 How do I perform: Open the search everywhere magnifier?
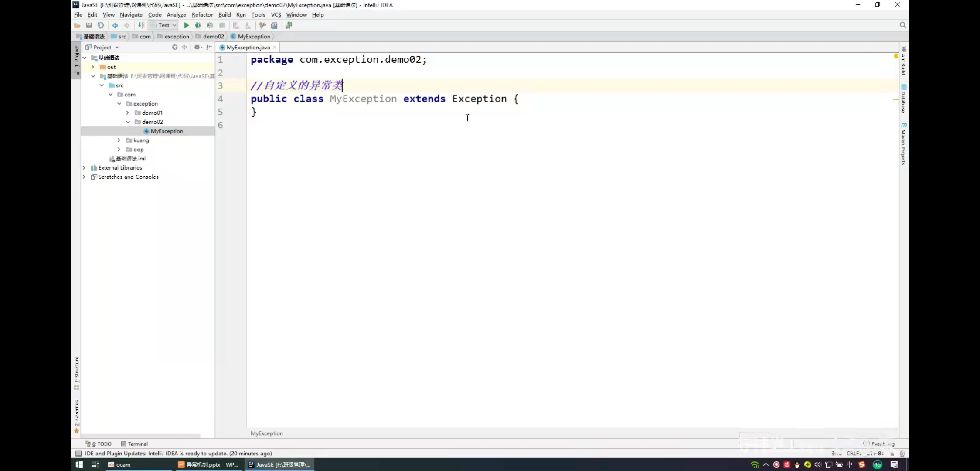coord(902,25)
